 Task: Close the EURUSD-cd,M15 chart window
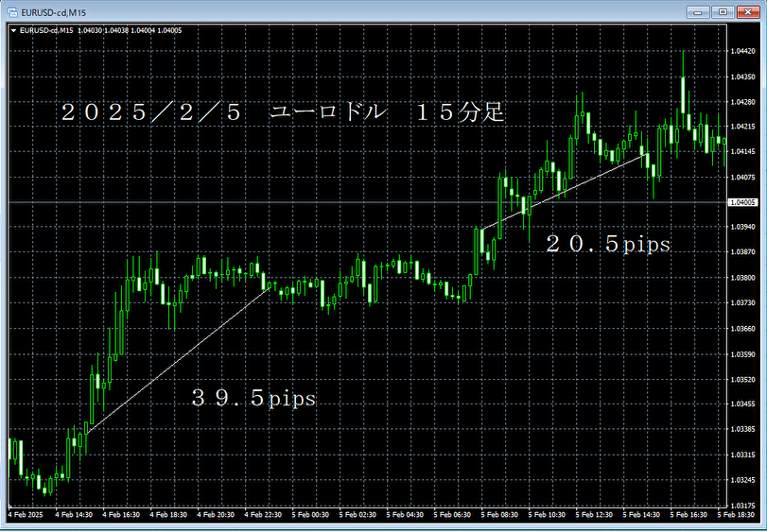(747, 11)
